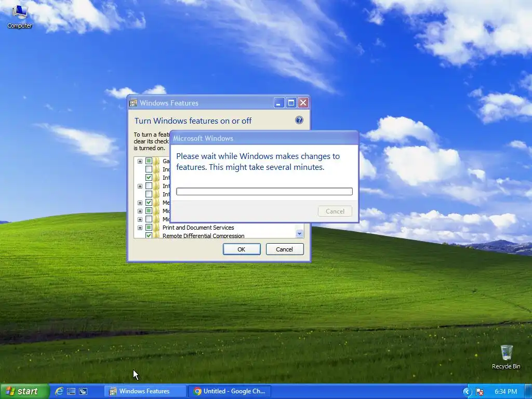
Task: Click the Microsoft Windows dialog title bar
Action: click(x=264, y=138)
